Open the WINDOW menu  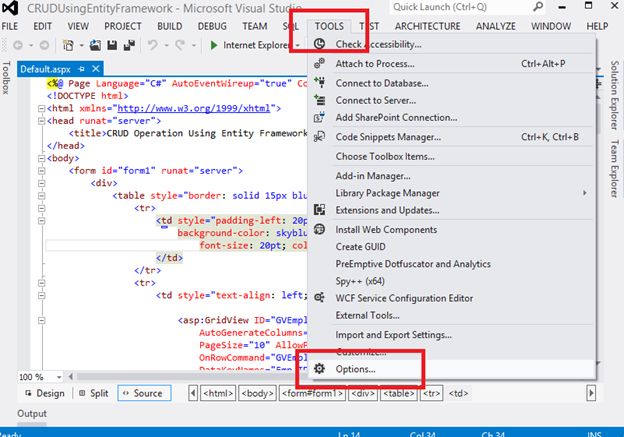[x=551, y=26]
